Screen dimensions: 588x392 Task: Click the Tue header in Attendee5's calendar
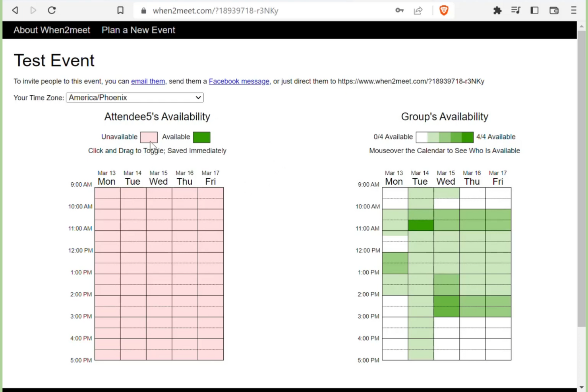click(x=132, y=182)
